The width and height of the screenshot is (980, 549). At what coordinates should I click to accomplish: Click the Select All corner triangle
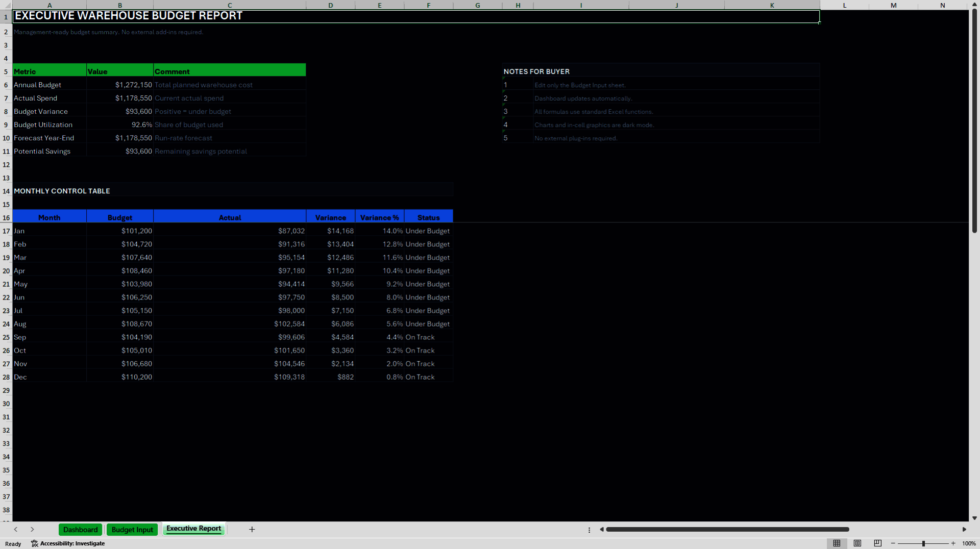pyautogui.click(x=6, y=5)
